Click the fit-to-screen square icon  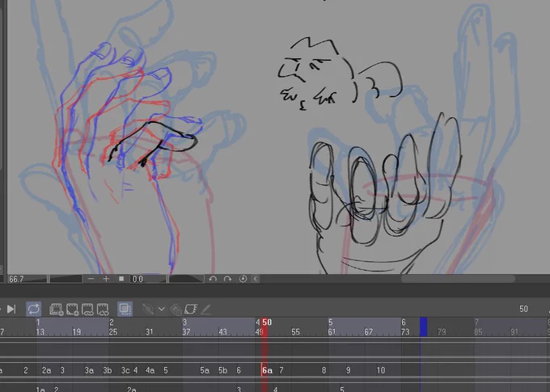[121, 279]
